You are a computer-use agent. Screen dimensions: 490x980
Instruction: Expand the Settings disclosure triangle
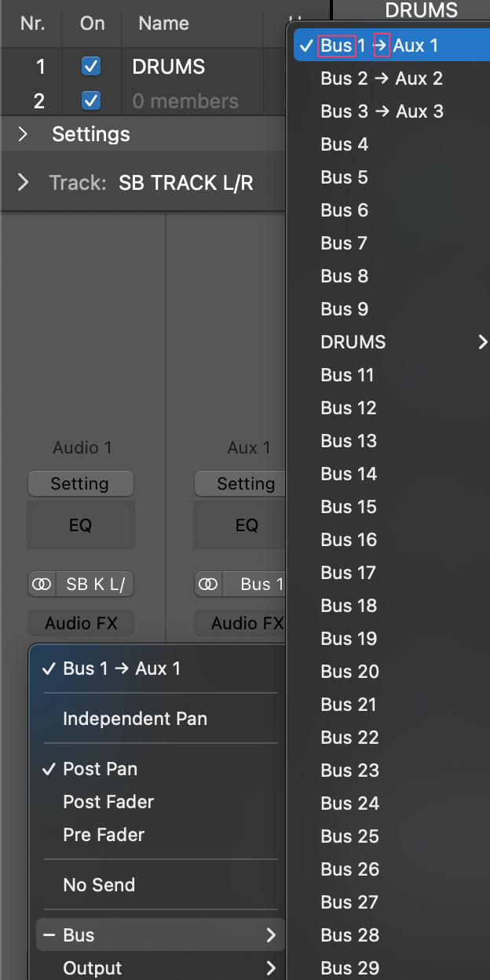click(23, 134)
